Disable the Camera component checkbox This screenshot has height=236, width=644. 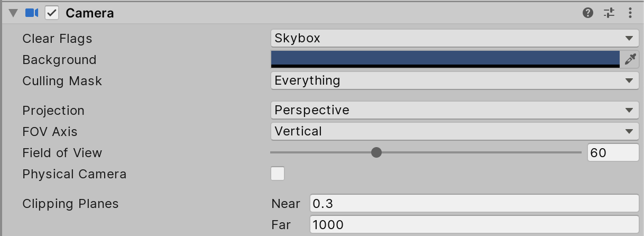(x=52, y=13)
